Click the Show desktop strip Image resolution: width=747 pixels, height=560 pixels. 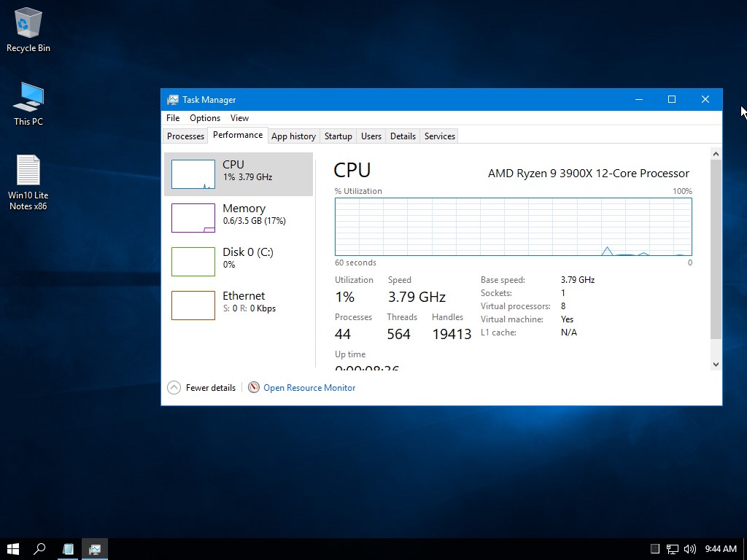745,549
